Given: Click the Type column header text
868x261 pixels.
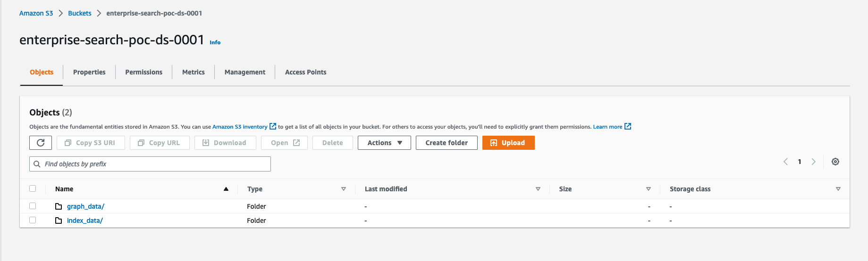Looking at the screenshot, I should pyautogui.click(x=255, y=189).
